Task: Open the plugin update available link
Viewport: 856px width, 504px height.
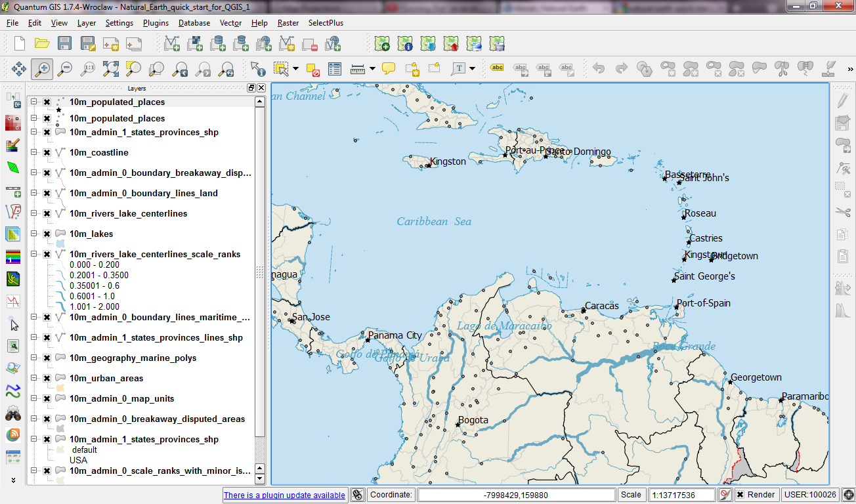Action: coord(284,494)
